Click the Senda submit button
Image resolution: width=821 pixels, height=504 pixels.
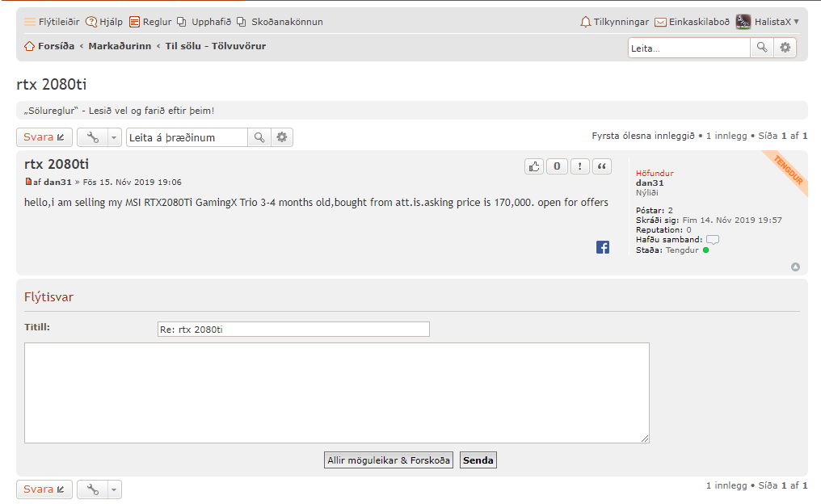478,460
